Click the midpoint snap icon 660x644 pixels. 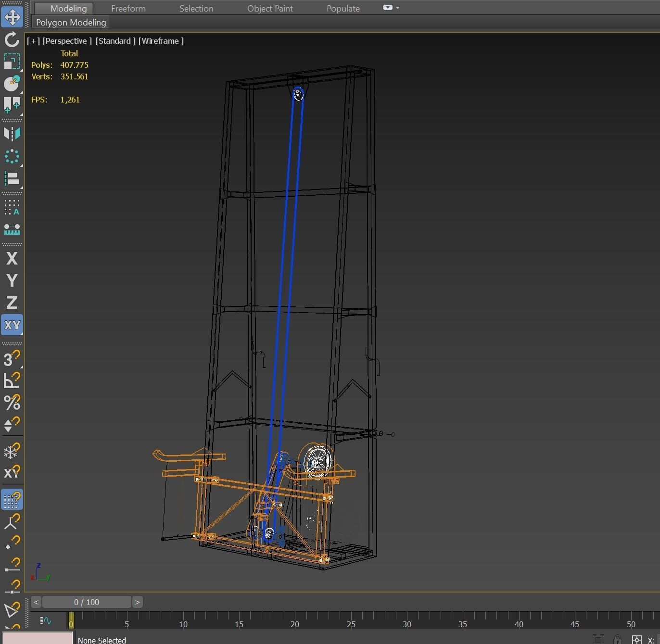coord(12,588)
